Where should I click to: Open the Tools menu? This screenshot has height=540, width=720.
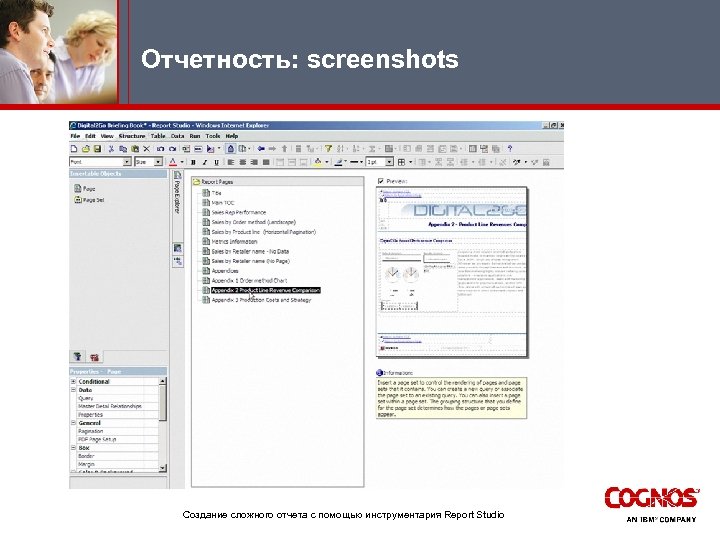pos(213,136)
